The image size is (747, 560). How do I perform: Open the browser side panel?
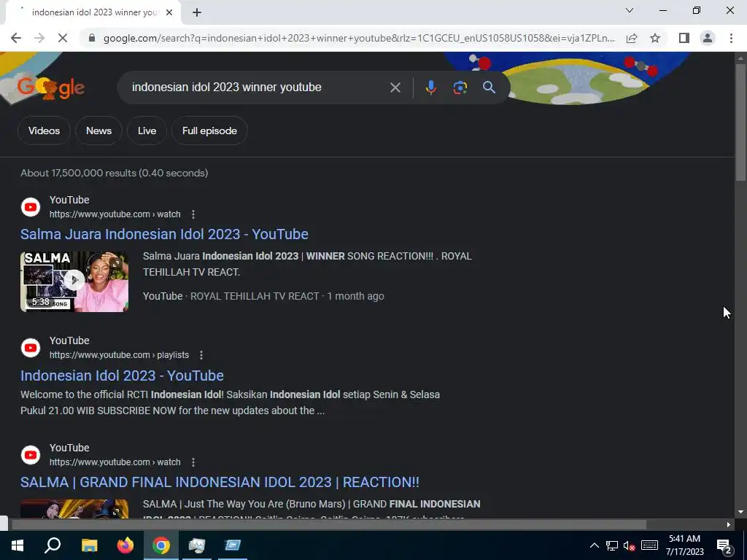pos(684,38)
